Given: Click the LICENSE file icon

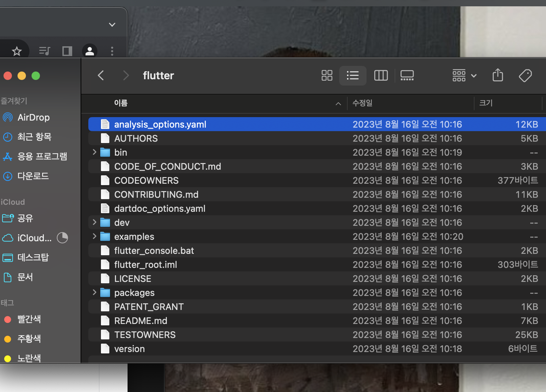Looking at the screenshot, I should [105, 278].
